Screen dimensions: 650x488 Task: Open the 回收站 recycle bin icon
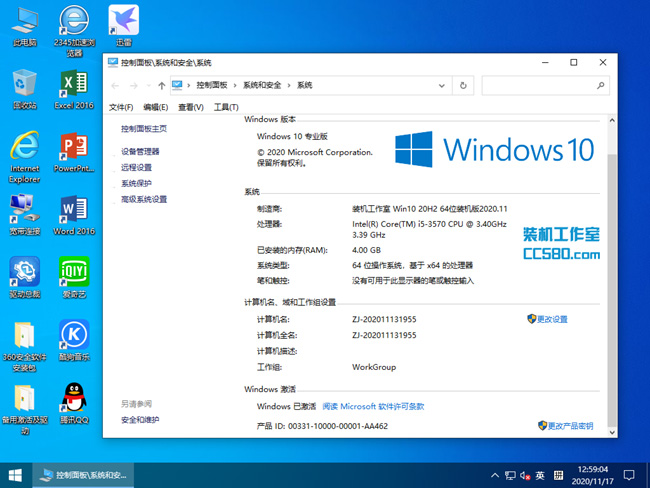click(25, 89)
